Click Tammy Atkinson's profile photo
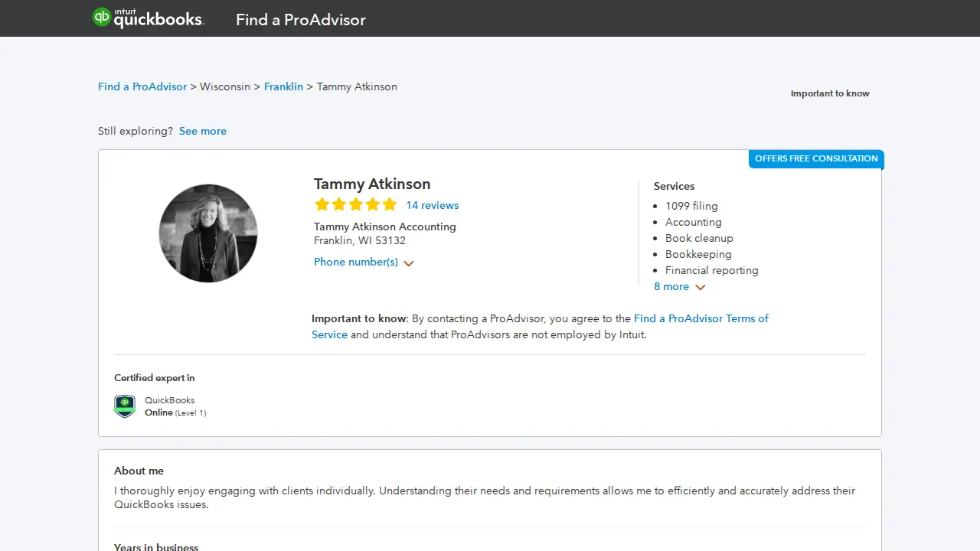Image resolution: width=980 pixels, height=551 pixels. 208,233
